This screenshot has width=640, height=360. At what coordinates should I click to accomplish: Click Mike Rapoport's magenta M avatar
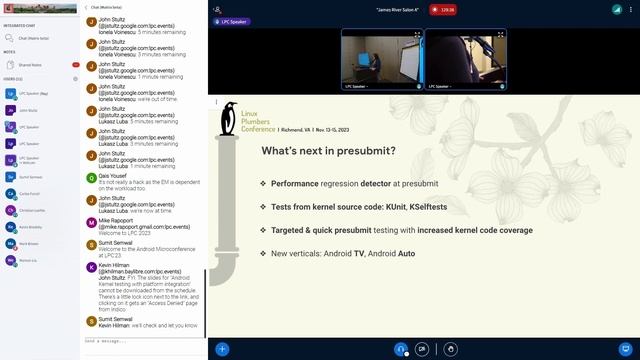click(91, 222)
